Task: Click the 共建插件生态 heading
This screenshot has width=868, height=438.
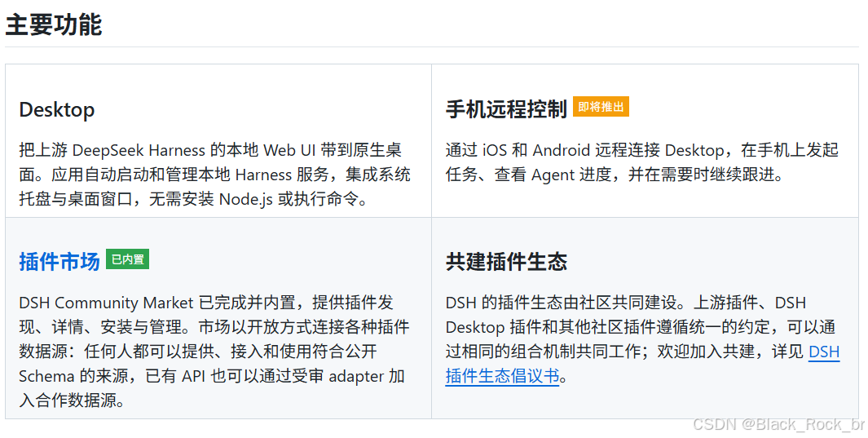Action: tap(506, 261)
